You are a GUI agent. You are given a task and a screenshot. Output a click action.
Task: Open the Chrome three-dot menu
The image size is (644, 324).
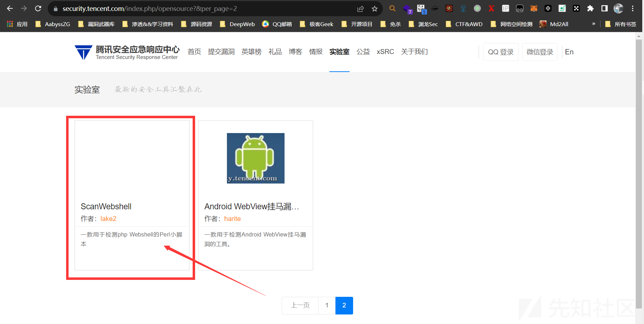(633, 8)
